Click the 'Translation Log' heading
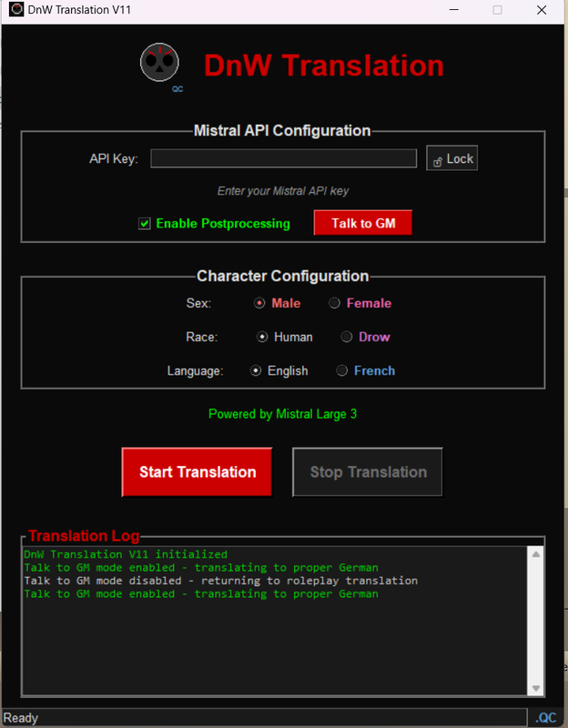The width and height of the screenshot is (568, 728). 84,536
